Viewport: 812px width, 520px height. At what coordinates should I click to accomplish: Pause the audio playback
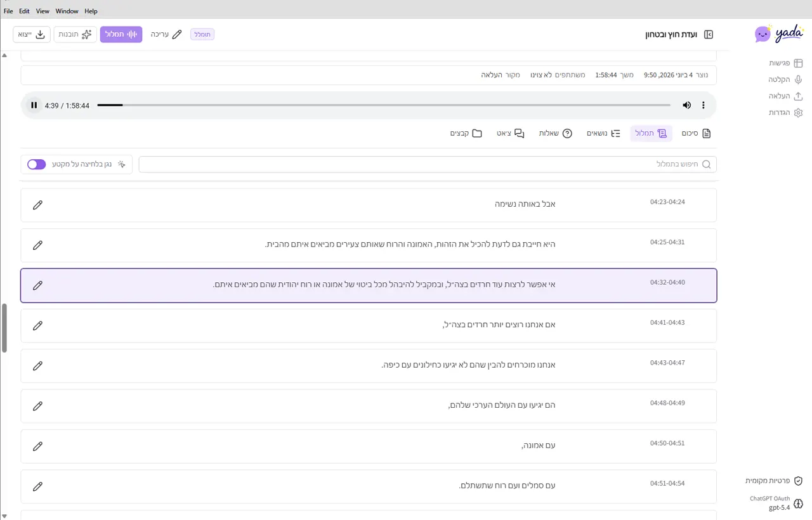pyautogui.click(x=34, y=105)
